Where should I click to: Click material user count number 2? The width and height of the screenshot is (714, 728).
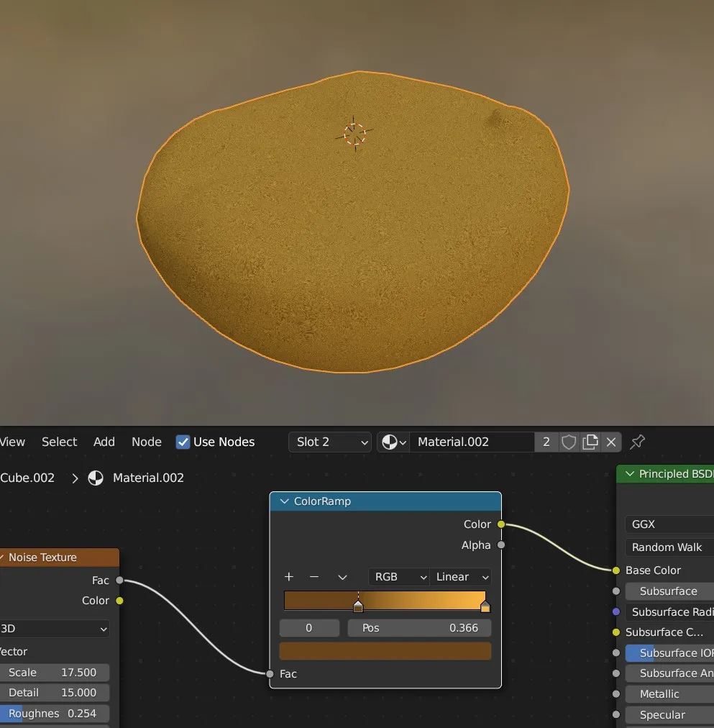point(546,442)
